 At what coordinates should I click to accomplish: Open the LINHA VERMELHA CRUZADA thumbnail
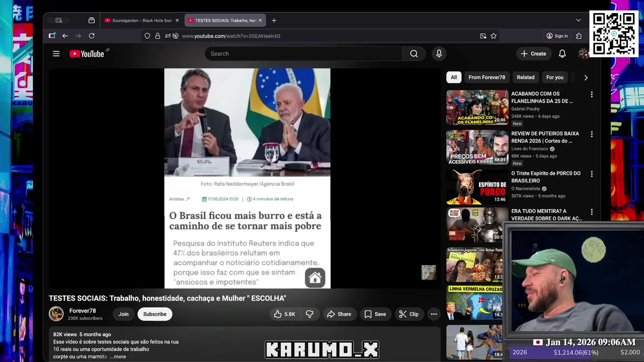click(474, 303)
